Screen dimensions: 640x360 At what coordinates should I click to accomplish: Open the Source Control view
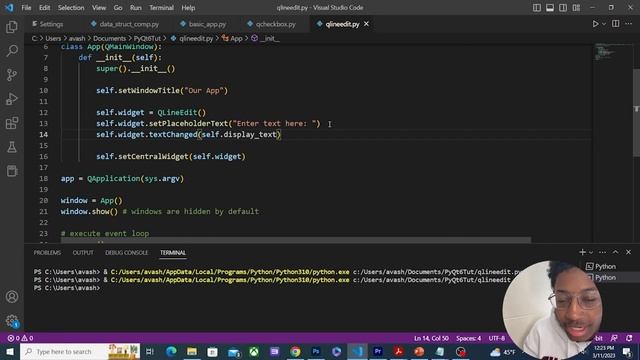click(x=12, y=75)
